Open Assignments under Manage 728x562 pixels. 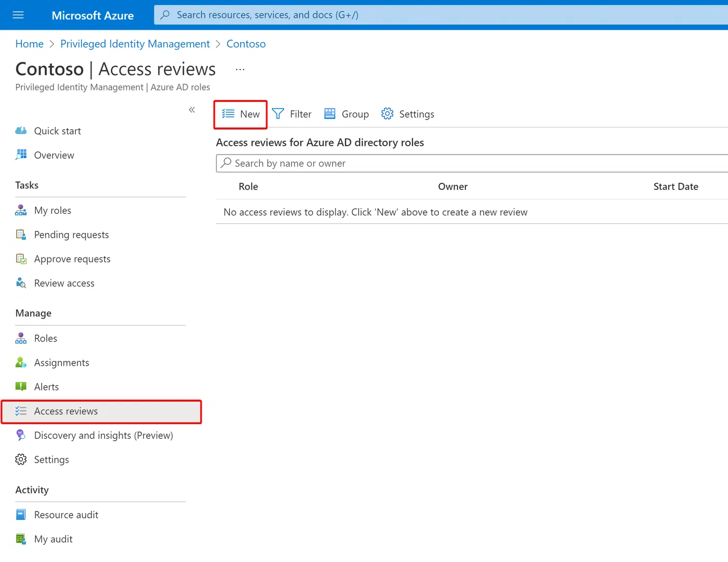point(61,363)
